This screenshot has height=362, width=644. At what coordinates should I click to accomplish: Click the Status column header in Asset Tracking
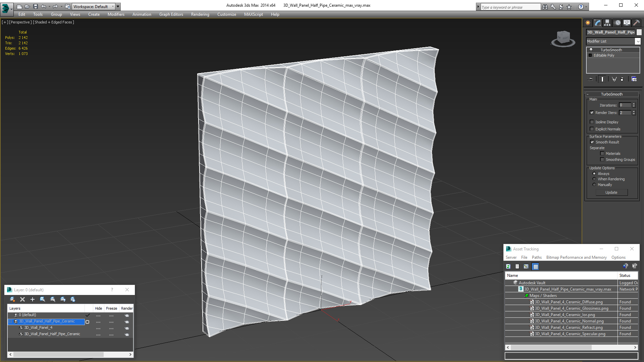[627, 276]
